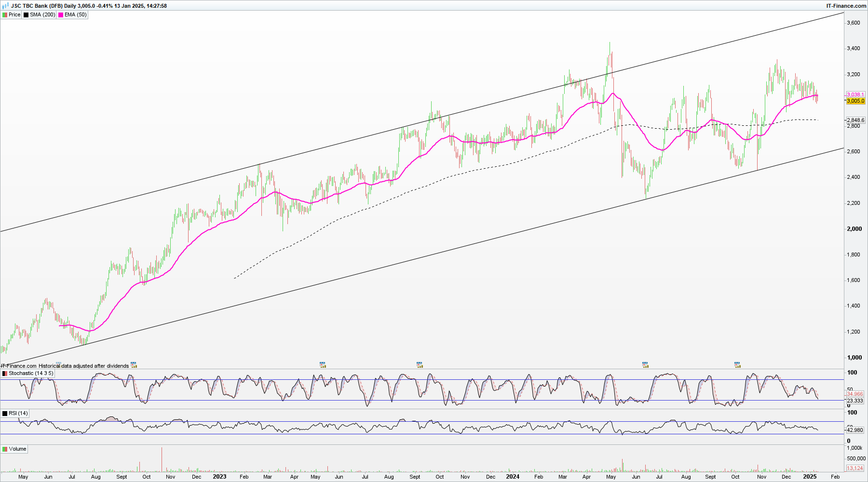Open the Stochastic (14 3 5) indicator label

coord(31,374)
